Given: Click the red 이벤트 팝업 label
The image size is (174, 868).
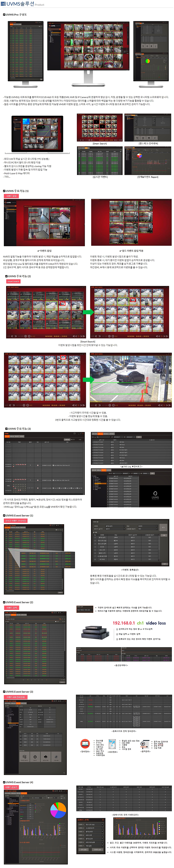Looking at the screenshot, I should [x=11, y=196].
